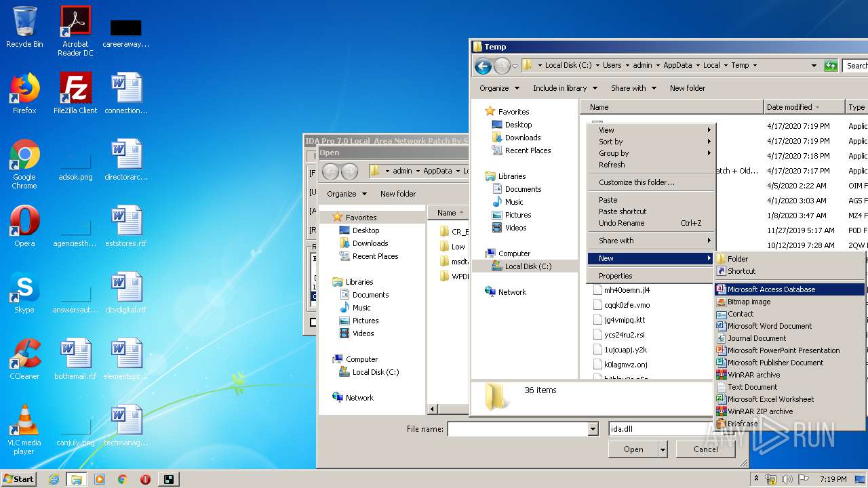This screenshot has height=488, width=868.
Task: Open CCleaner desktop shortcut
Action: (24, 359)
